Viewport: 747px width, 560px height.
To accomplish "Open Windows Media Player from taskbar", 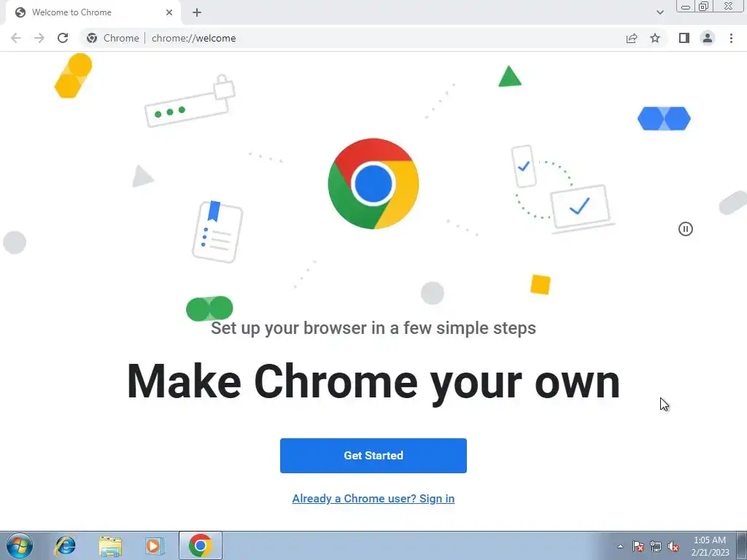I will (x=154, y=545).
